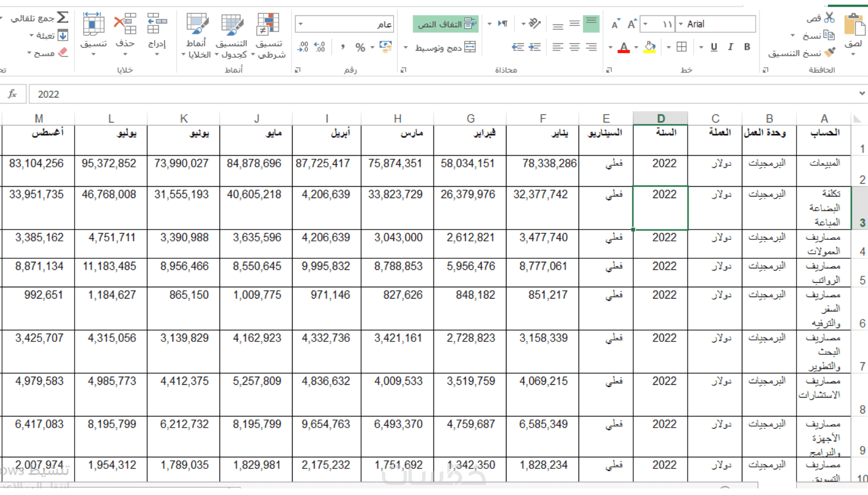Click the Delete cells (حذف) icon
The image size is (868, 495).
[x=125, y=23]
